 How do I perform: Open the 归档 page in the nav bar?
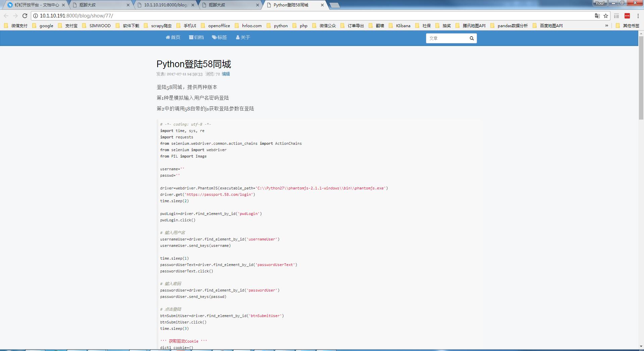[196, 37]
